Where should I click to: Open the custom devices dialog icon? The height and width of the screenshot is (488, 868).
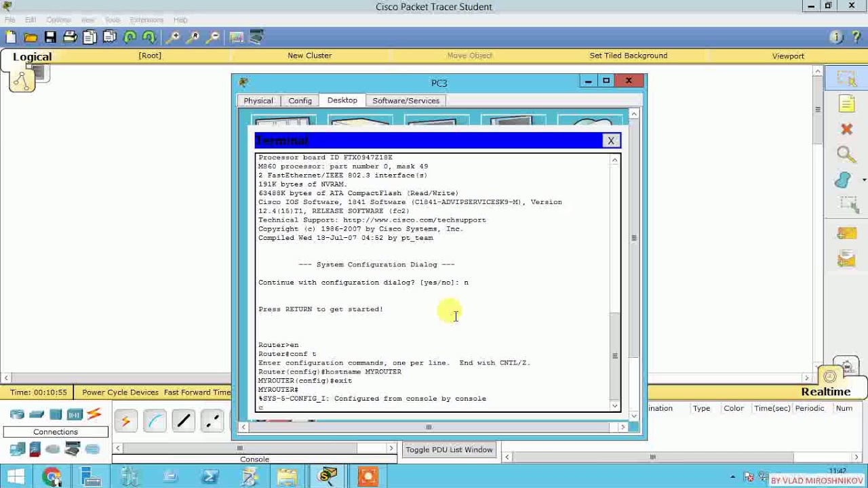click(256, 37)
